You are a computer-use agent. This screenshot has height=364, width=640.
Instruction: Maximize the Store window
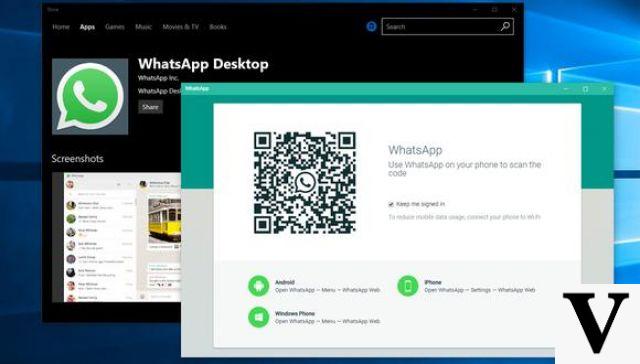pos(495,9)
